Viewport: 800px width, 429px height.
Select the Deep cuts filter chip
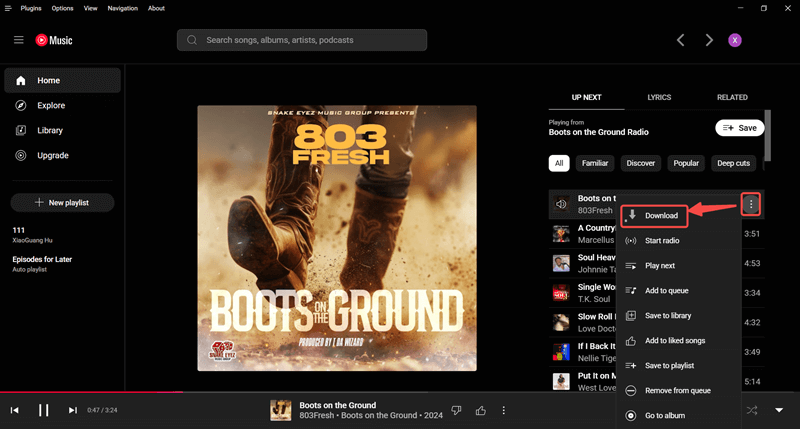coord(733,163)
